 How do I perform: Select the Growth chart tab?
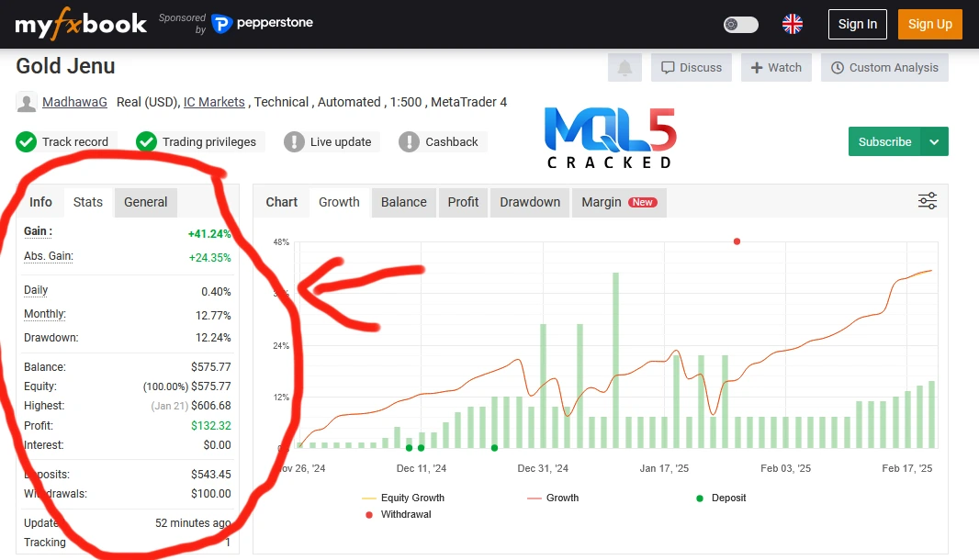click(x=339, y=202)
